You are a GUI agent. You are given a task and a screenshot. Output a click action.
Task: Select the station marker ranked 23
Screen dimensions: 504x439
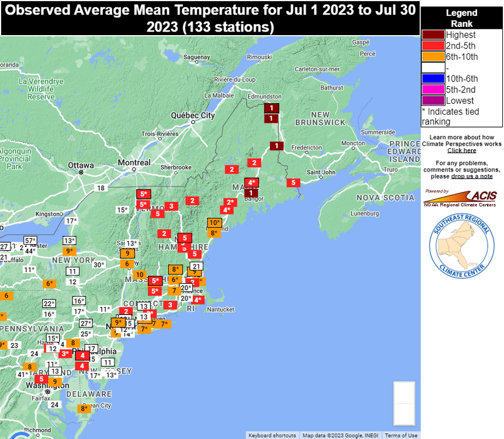click(x=14, y=345)
